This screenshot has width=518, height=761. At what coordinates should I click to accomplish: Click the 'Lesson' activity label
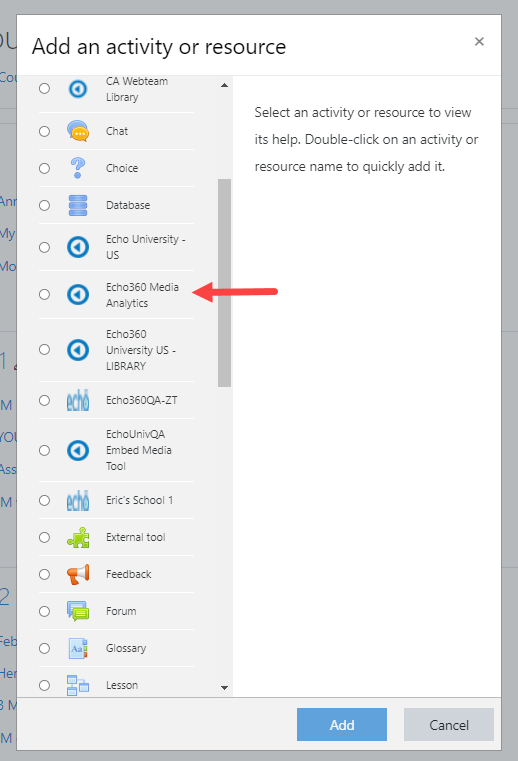122,685
